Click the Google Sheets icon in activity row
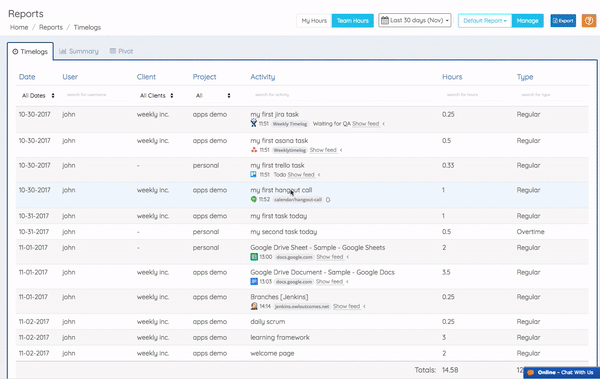This screenshot has height=379, width=600. (254, 257)
